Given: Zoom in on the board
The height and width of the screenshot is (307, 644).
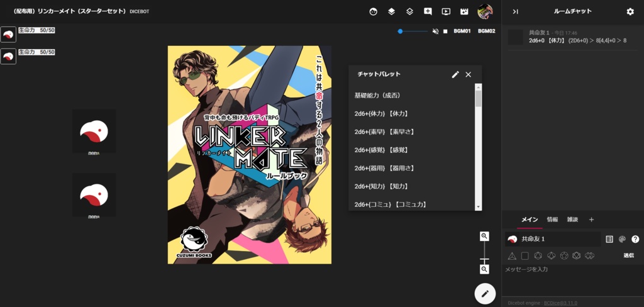Looking at the screenshot, I should point(485,236).
